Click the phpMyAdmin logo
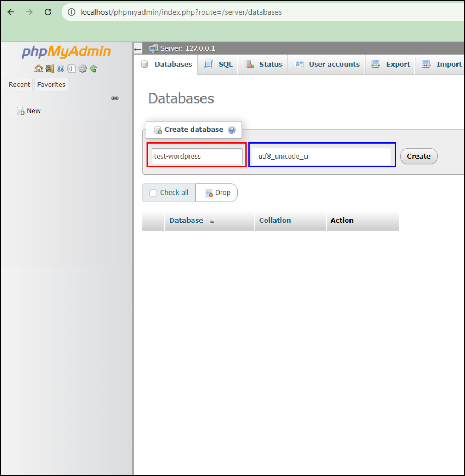The height and width of the screenshot is (476, 465). click(66, 52)
